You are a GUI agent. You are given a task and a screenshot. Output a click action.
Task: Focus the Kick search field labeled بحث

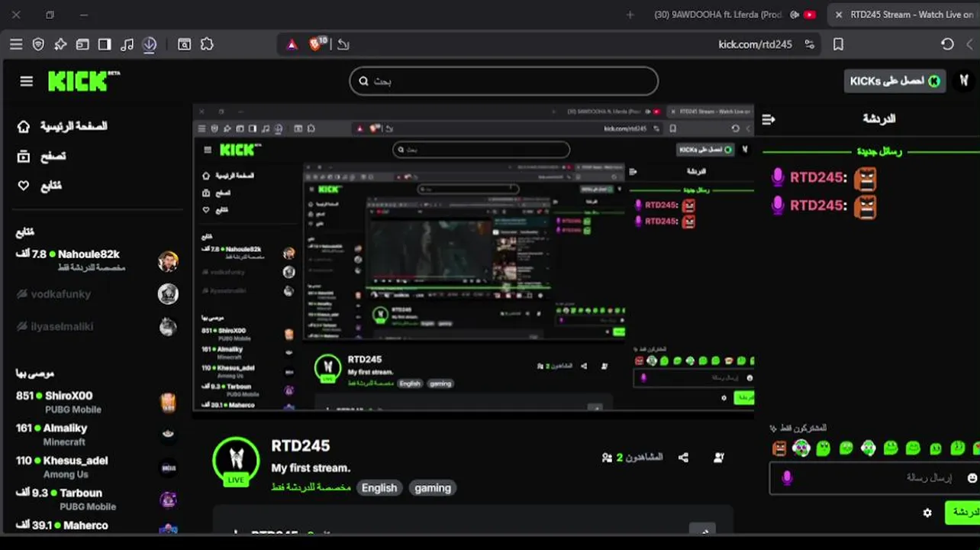(504, 81)
